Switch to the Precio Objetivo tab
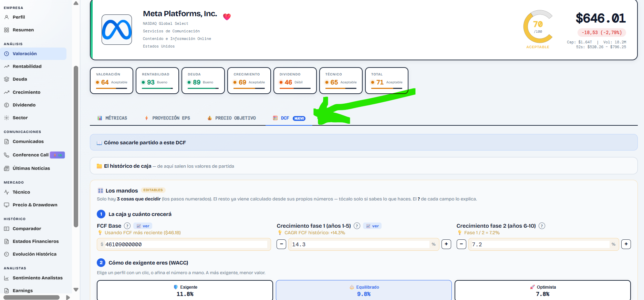This screenshot has width=644, height=300. coord(231,118)
